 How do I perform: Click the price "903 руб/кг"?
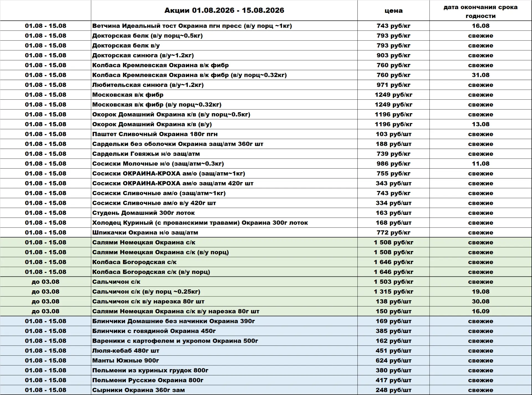[x=393, y=55]
